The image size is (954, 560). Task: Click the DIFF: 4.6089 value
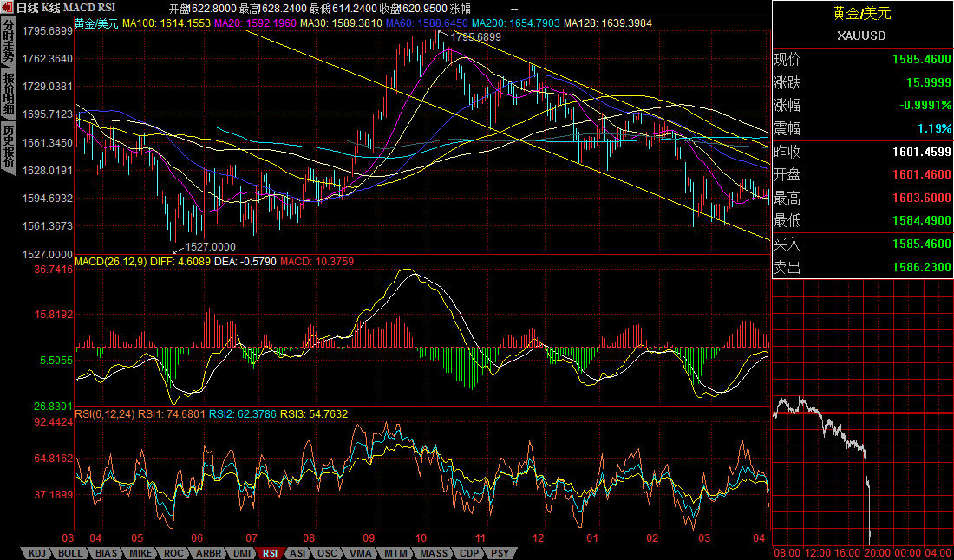point(180,262)
